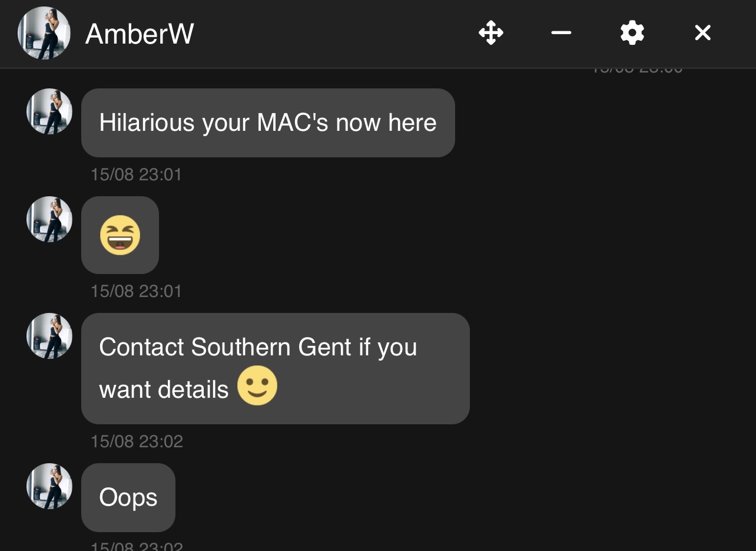This screenshot has width=756, height=551.
Task: Select the Oops message bubble
Action: click(128, 497)
